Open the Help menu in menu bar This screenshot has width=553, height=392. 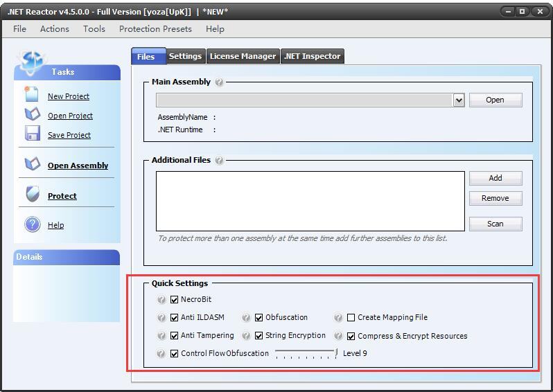[x=215, y=29]
